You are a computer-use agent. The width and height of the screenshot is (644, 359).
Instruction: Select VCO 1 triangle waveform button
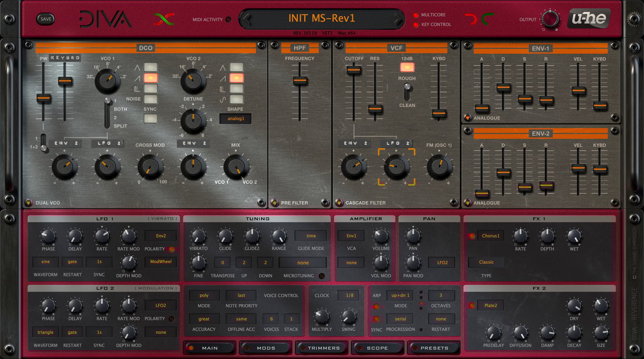pyautogui.click(x=151, y=67)
